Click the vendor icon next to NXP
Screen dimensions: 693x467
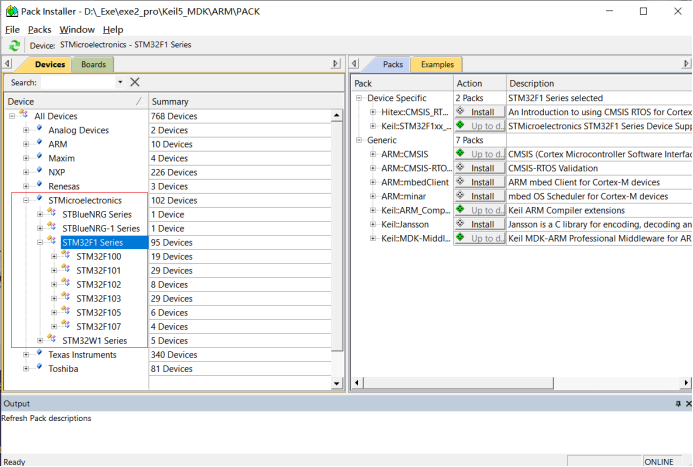(39, 171)
